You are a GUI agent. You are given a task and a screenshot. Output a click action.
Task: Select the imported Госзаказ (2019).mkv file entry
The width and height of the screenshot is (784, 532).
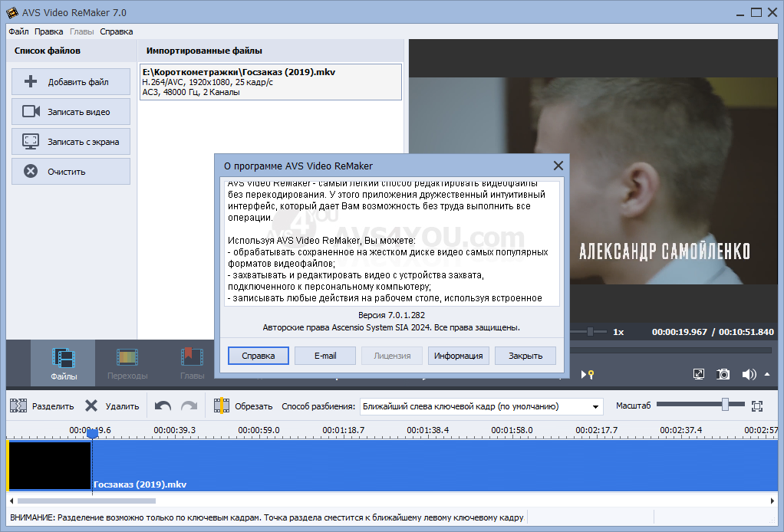[271, 82]
